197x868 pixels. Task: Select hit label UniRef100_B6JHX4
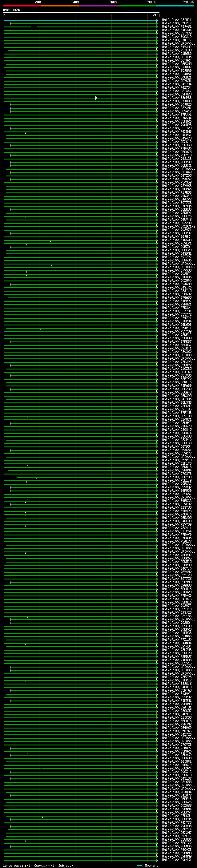(x=176, y=236)
